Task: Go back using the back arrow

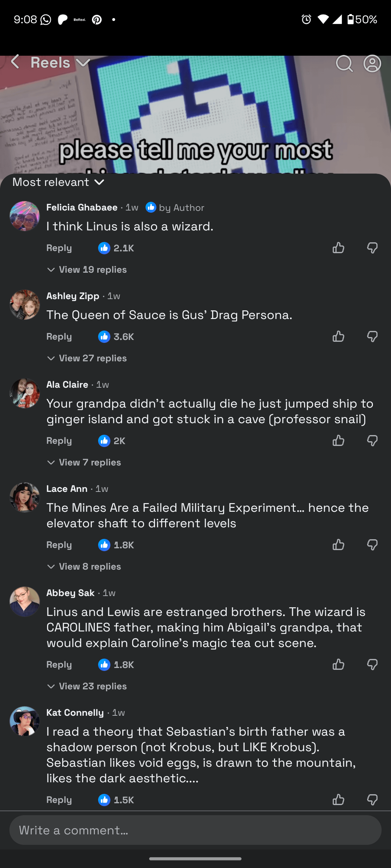Action: pos(15,62)
